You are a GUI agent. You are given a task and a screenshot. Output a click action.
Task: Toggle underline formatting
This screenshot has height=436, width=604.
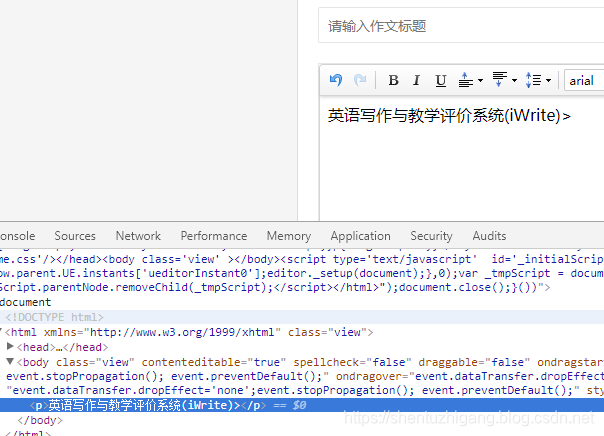[441, 80]
